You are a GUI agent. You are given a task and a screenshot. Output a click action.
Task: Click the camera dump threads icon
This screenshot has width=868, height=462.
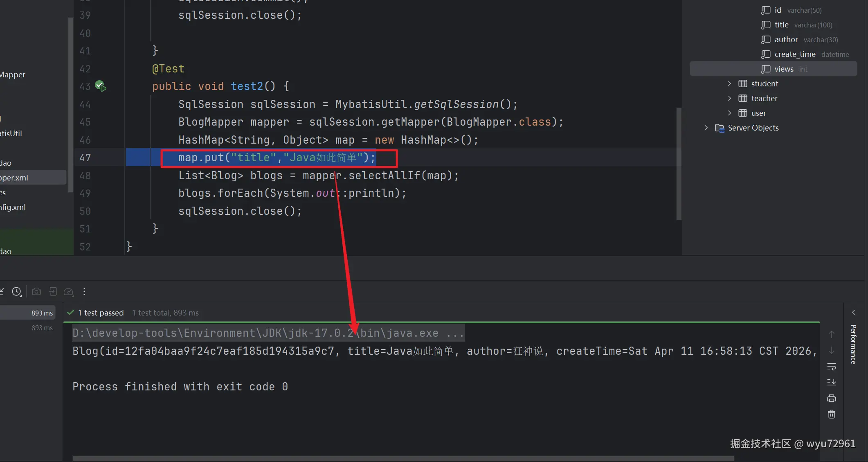pyautogui.click(x=36, y=292)
